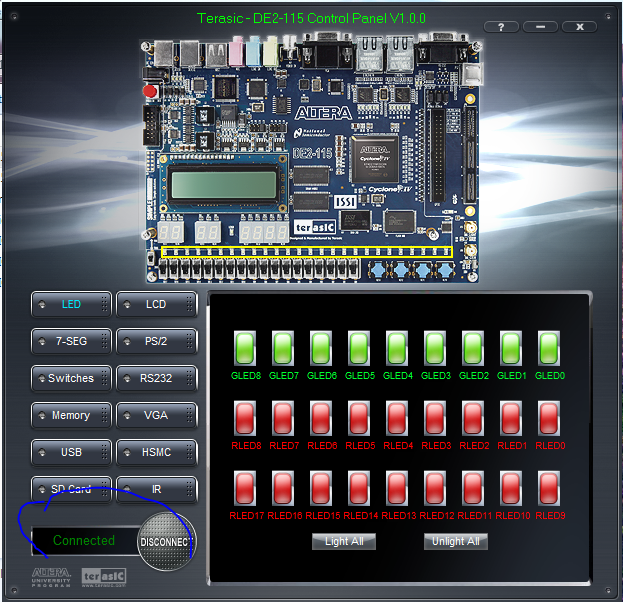623x602 pixels.
Task: Turn off the RLED17 red LED
Action: 244,488
